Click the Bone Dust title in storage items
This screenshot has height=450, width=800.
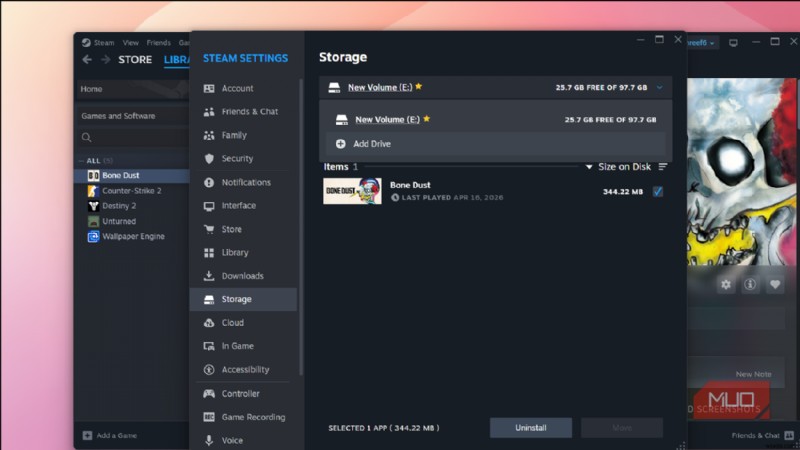click(x=410, y=185)
